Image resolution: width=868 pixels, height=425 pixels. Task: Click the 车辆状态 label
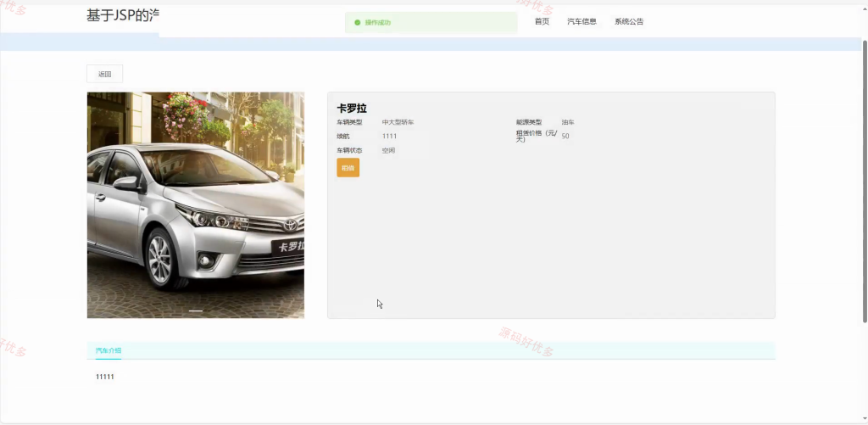point(349,150)
